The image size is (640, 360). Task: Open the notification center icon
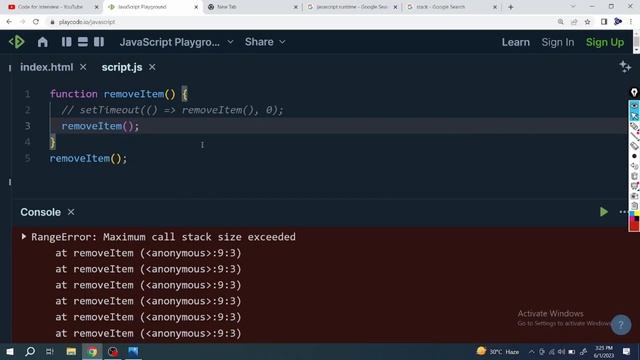pos(627,351)
